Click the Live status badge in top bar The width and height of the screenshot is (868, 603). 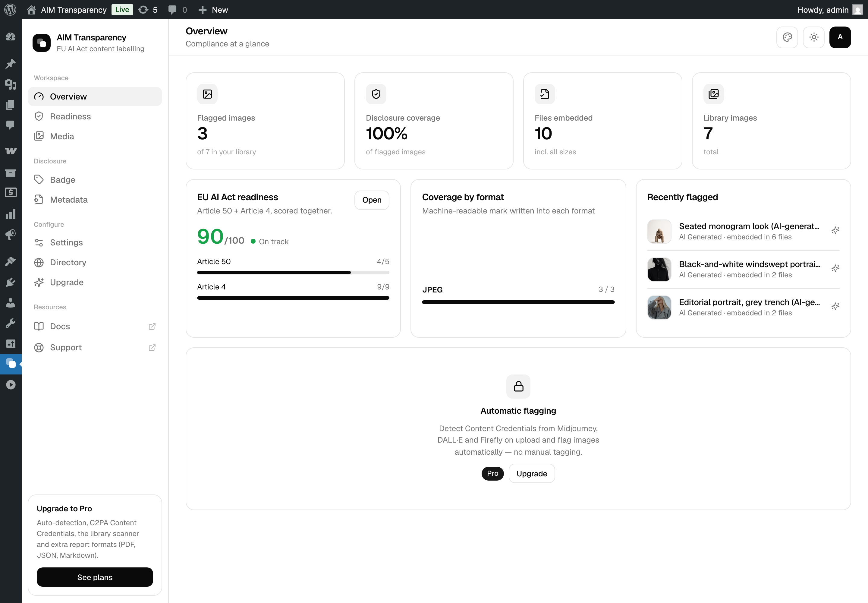click(122, 9)
